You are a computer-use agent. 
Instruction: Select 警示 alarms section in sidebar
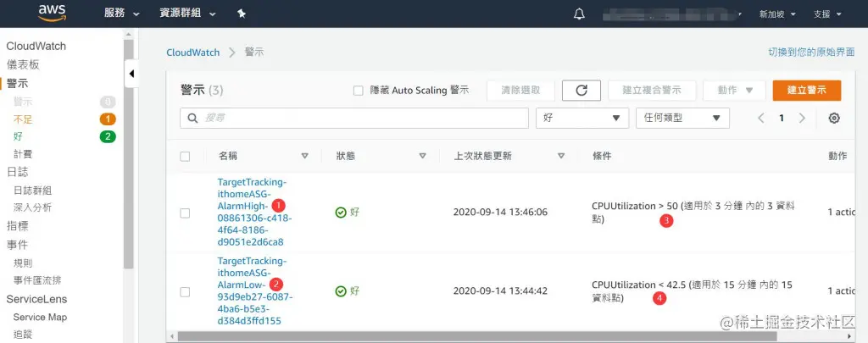(17, 84)
